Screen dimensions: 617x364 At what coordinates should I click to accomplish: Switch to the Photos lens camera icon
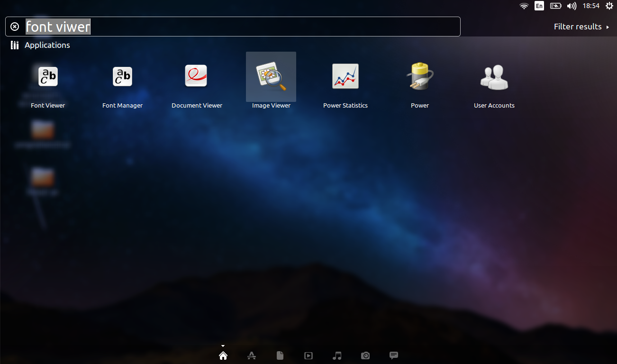click(x=365, y=355)
